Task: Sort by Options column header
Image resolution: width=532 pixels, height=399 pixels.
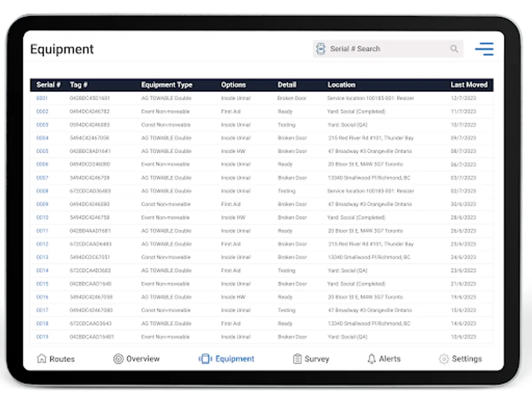Action: point(233,85)
